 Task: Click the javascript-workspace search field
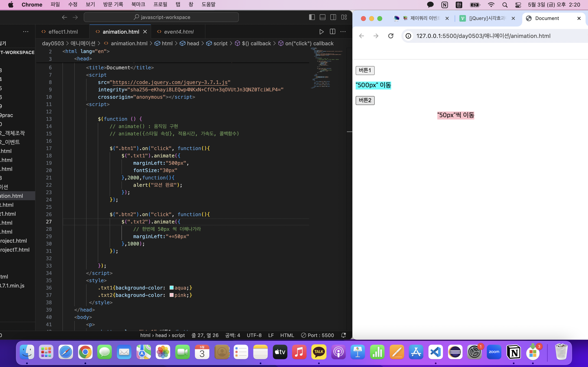pos(161,17)
